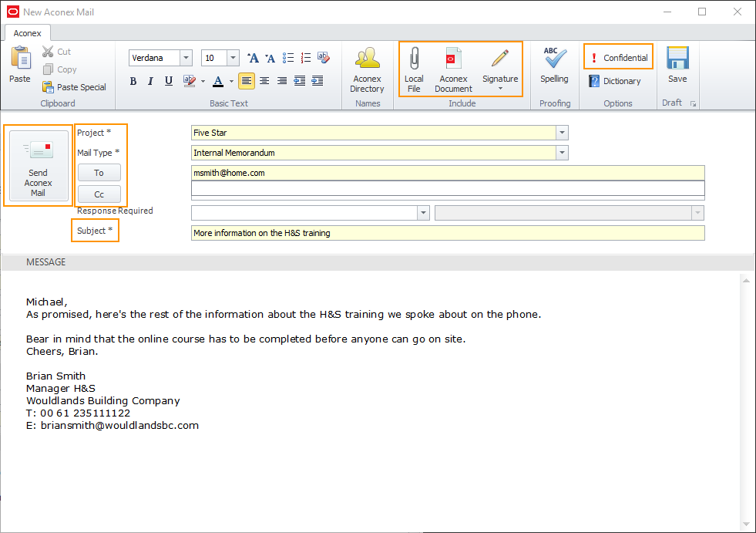The width and height of the screenshot is (756, 533).
Task: Click the Subject field text
Action: 448,233
